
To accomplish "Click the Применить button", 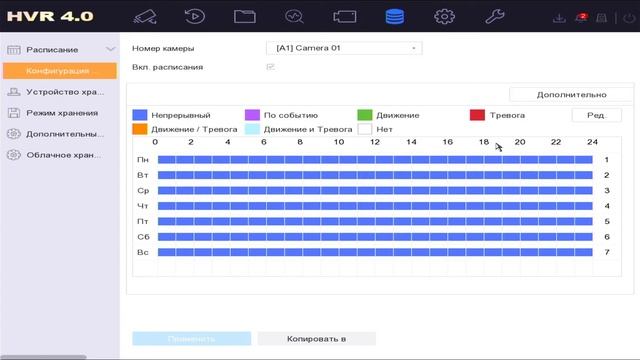I will [191, 339].
